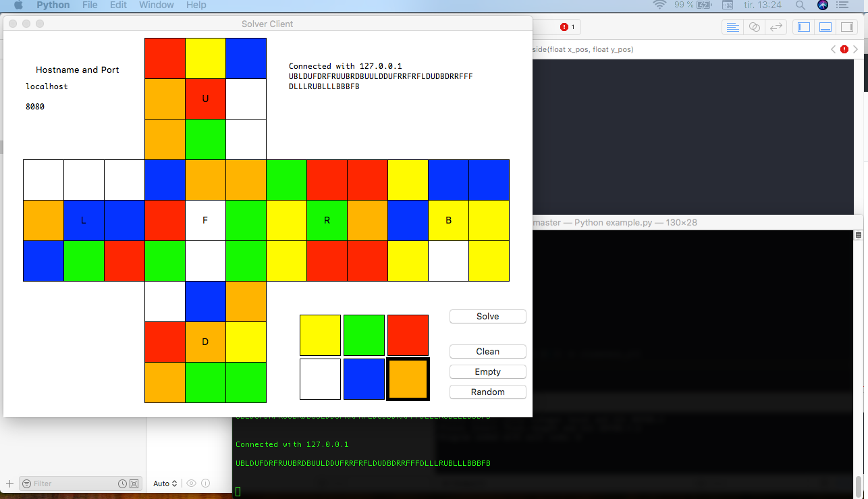Open the Apple menu

[x=18, y=5]
